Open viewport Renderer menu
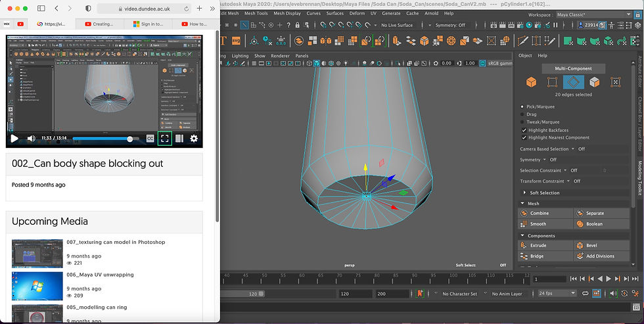Image resolution: width=644 pixels, height=324 pixels. click(280, 55)
